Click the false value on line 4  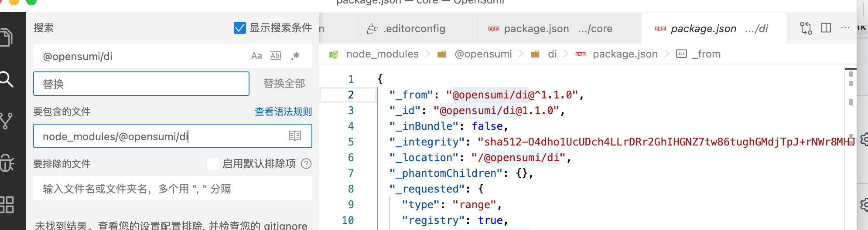(x=487, y=126)
